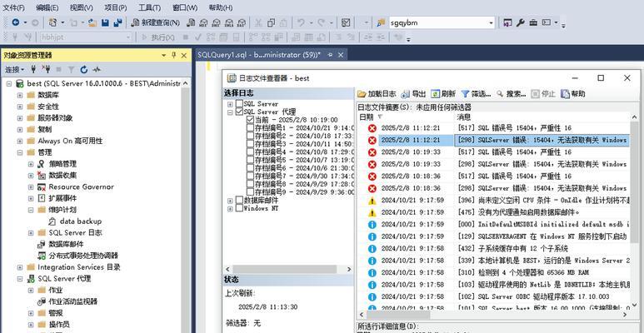Click the Save file disk icon
The height and width of the screenshot is (333, 644).
(105, 23)
